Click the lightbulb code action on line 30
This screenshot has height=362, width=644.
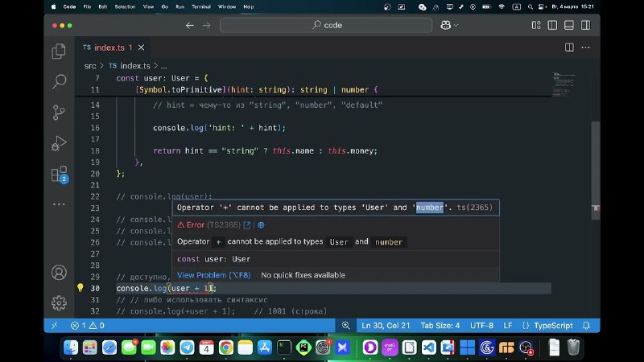coord(80,288)
